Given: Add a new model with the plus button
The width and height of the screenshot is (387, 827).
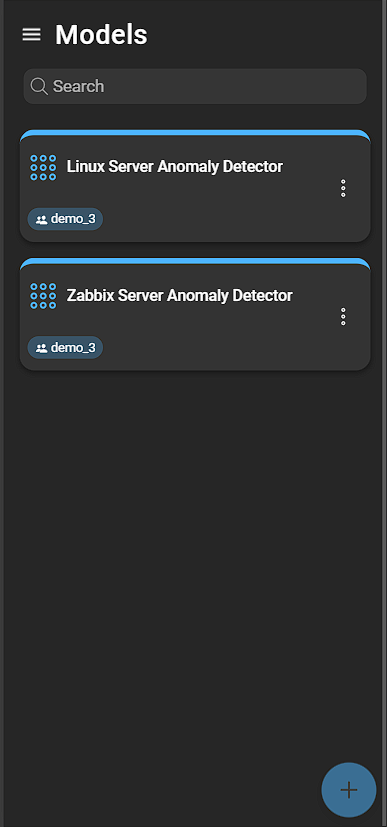Looking at the screenshot, I should click(x=349, y=790).
